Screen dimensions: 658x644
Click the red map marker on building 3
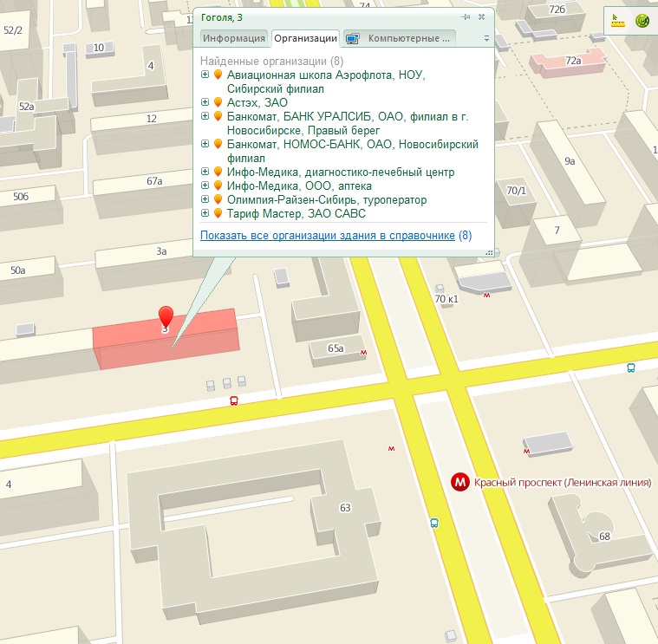point(165,316)
